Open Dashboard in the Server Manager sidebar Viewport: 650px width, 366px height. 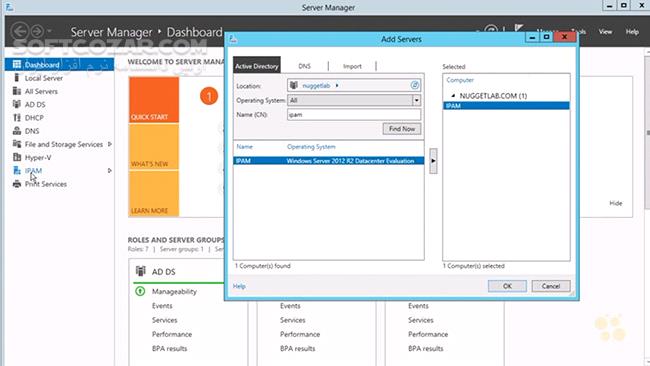tap(59, 65)
